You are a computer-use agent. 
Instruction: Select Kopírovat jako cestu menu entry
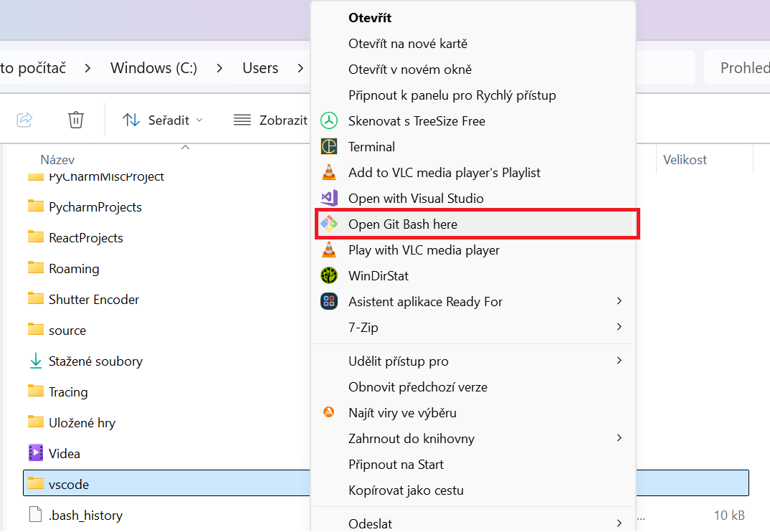[406, 490]
